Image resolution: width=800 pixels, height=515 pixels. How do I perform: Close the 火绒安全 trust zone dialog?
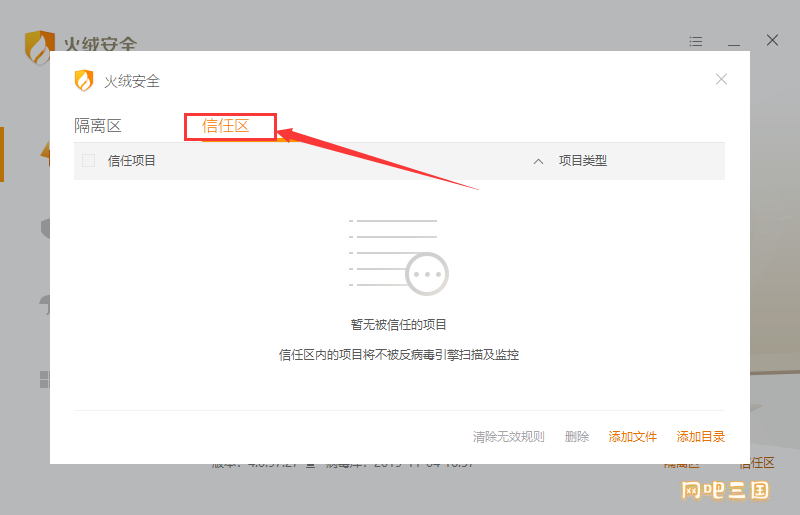pos(721,79)
